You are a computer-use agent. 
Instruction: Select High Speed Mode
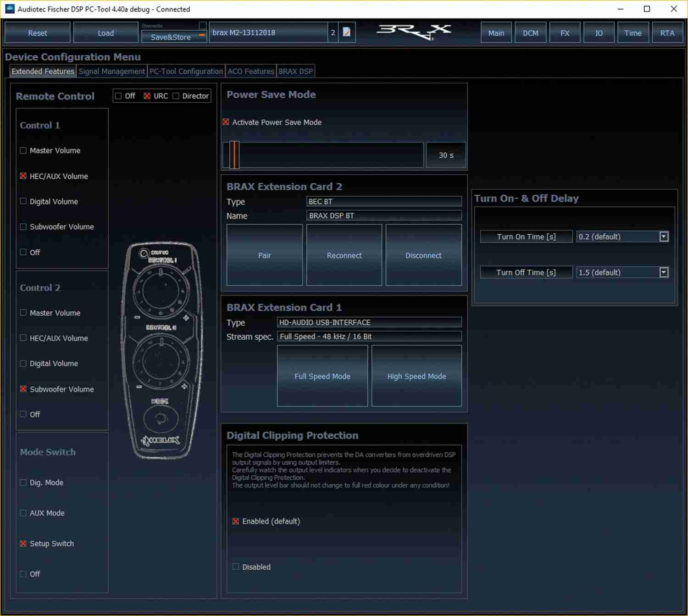(416, 376)
